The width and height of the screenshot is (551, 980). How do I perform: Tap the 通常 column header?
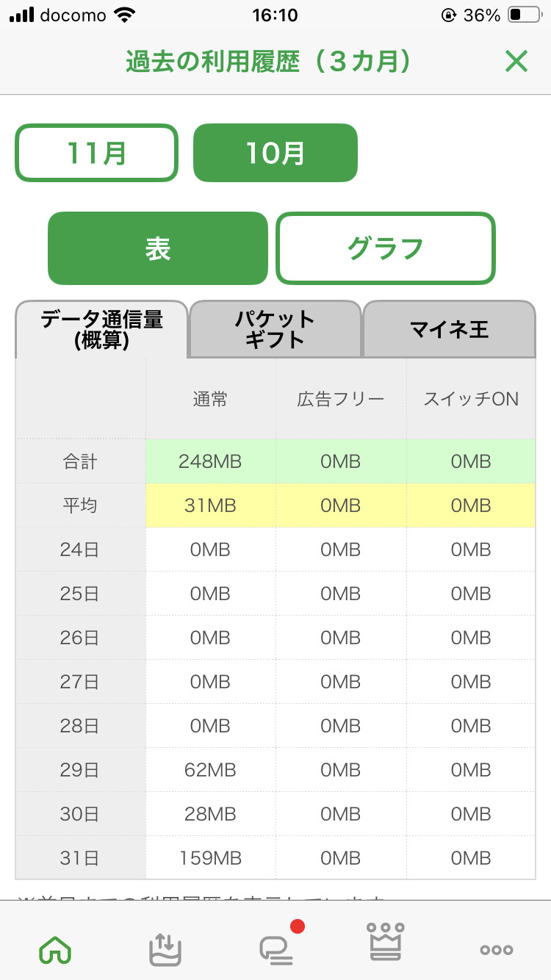210,399
